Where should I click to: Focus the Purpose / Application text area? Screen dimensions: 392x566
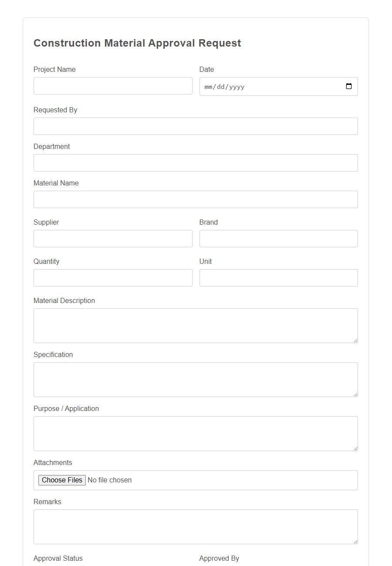(196, 433)
